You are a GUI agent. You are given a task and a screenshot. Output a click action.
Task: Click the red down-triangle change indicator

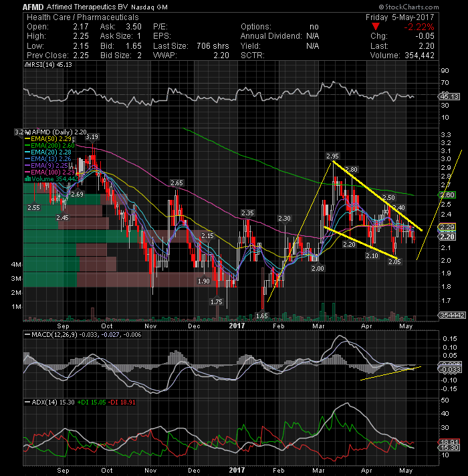coord(376,27)
